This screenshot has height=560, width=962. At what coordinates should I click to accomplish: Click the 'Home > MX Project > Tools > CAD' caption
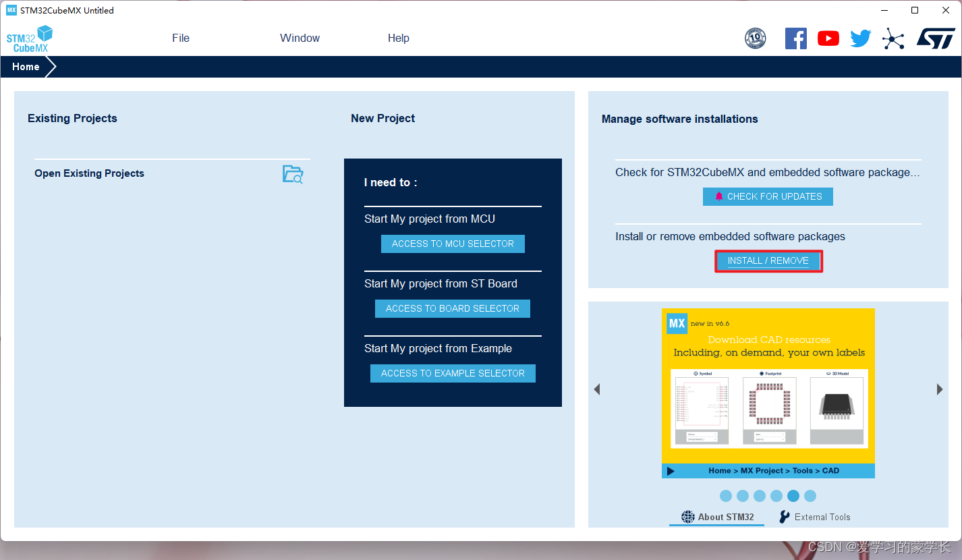[x=774, y=471]
